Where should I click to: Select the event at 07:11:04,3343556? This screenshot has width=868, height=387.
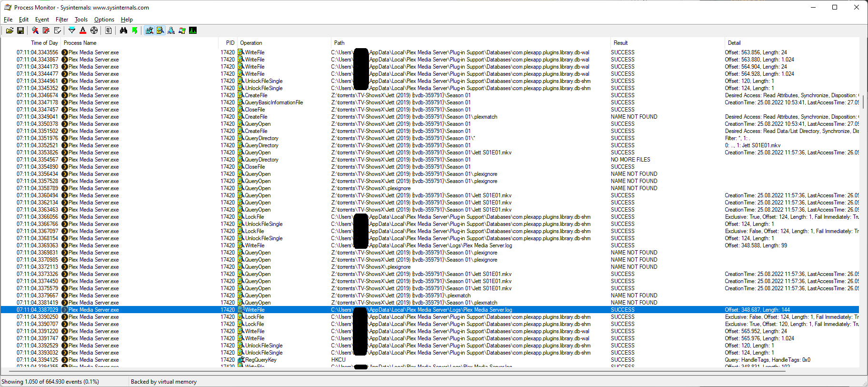click(x=430, y=52)
